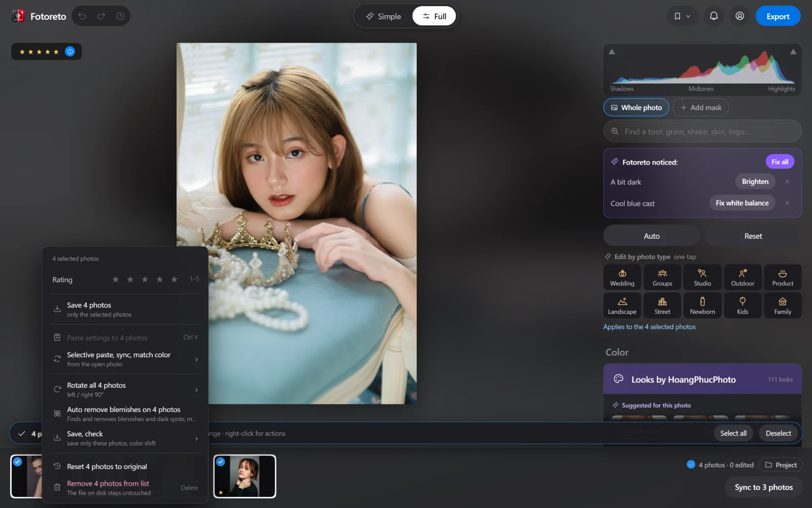Image resolution: width=812 pixels, height=508 pixels.
Task: Open the Looks by HoangPhucPhoto panel
Action: pyautogui.click(x=702, y=379)
